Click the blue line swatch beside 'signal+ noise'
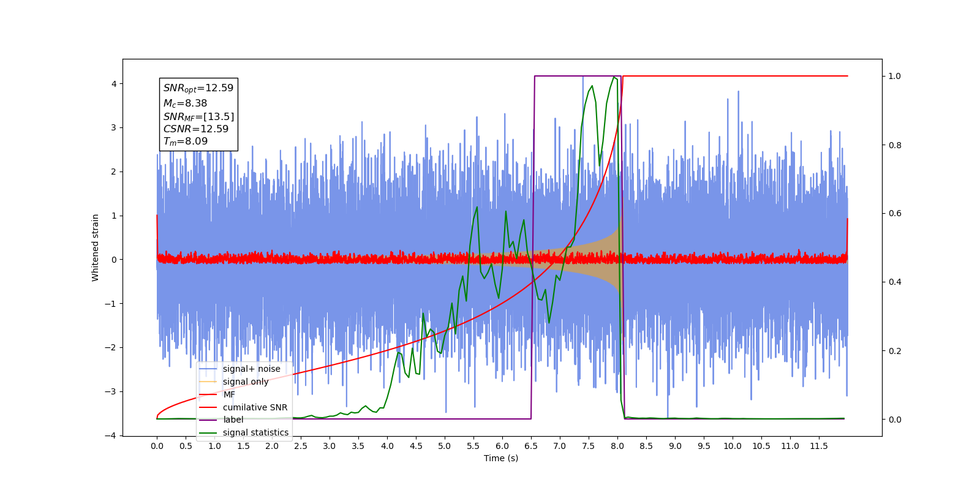This screenshot has height=490, width=980. point(208,369)
